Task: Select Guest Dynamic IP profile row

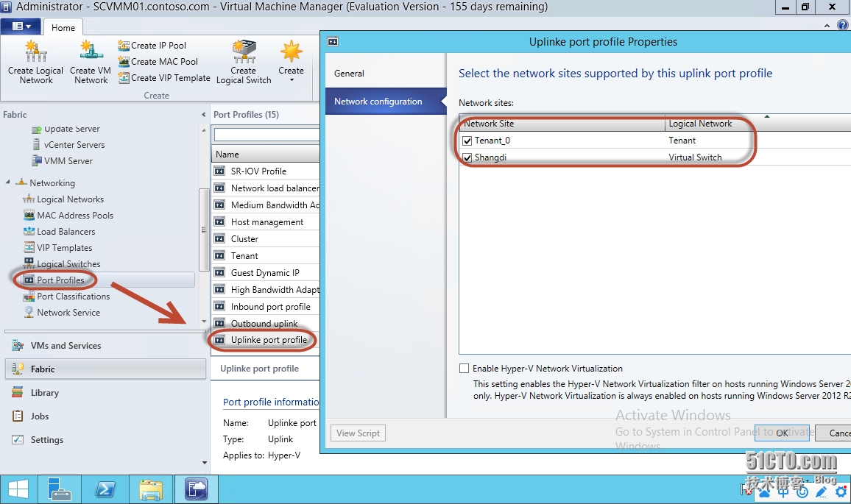Action: point(266,272)
